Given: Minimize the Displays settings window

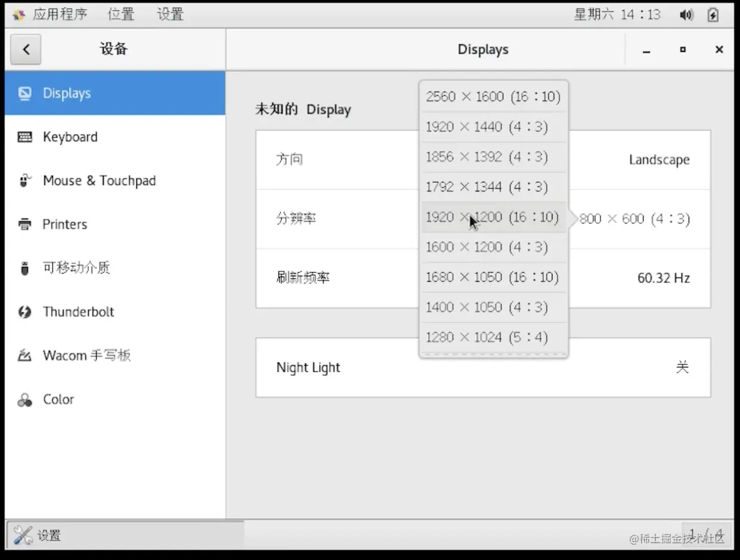Looking at the screenshot, I should point(646,50).
